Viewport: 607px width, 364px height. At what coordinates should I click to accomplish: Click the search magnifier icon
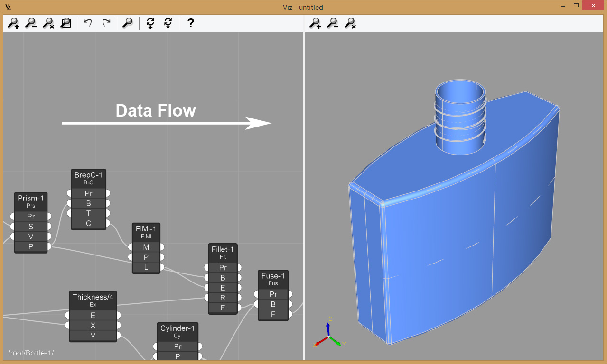127,23
